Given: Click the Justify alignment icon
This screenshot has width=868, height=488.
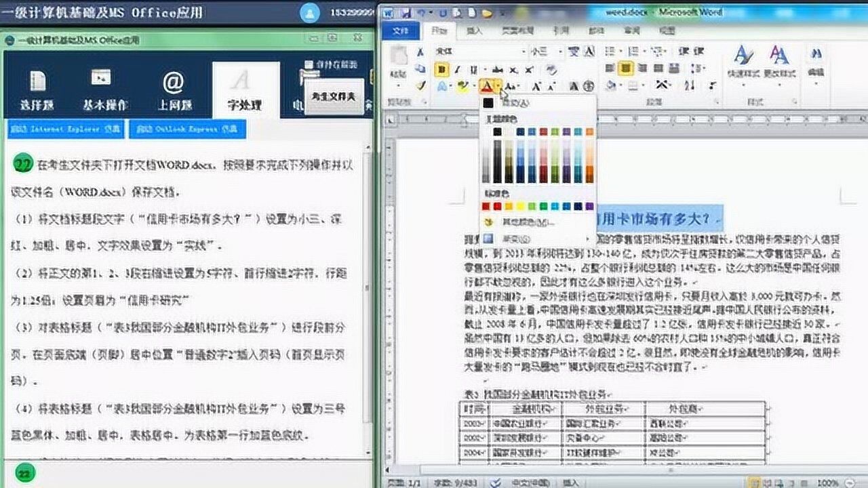Looking at the screenshot, I should 658,68.
